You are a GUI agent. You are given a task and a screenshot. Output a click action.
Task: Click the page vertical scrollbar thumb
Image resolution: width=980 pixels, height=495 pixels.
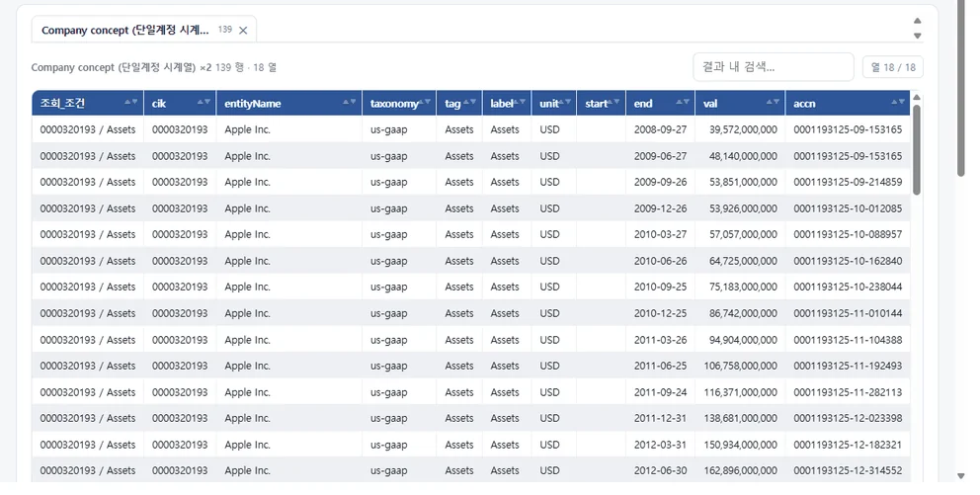(960, 88)
